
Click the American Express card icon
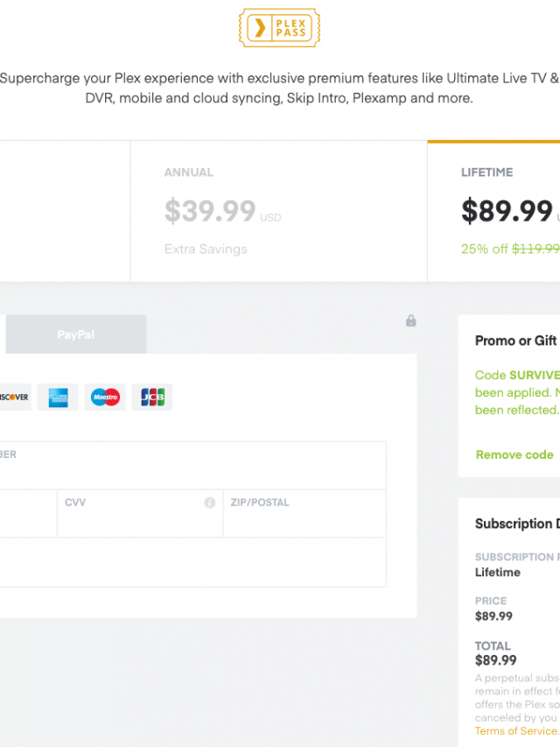coord(58,397)
